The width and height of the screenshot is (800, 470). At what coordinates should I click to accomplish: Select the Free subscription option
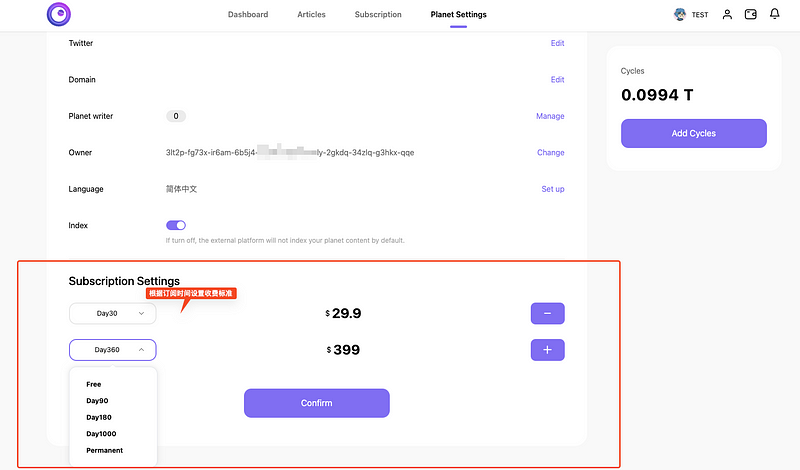94,384
